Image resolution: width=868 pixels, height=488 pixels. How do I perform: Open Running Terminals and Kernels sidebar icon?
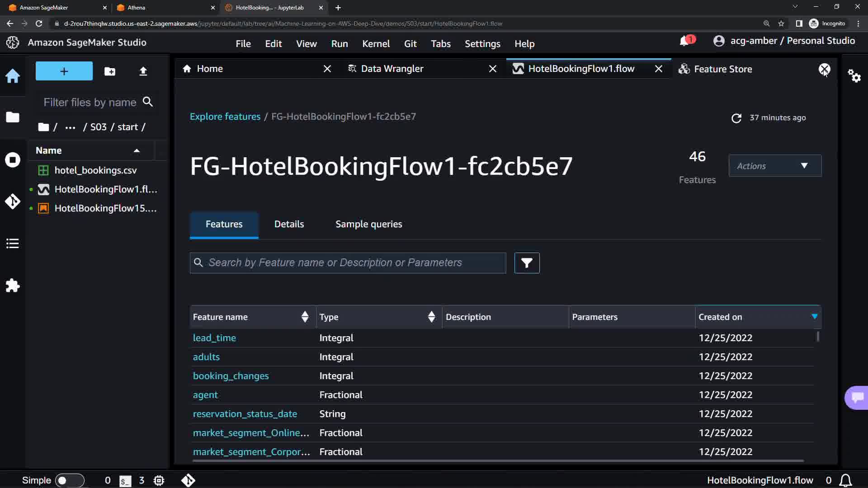coord(13,160)
